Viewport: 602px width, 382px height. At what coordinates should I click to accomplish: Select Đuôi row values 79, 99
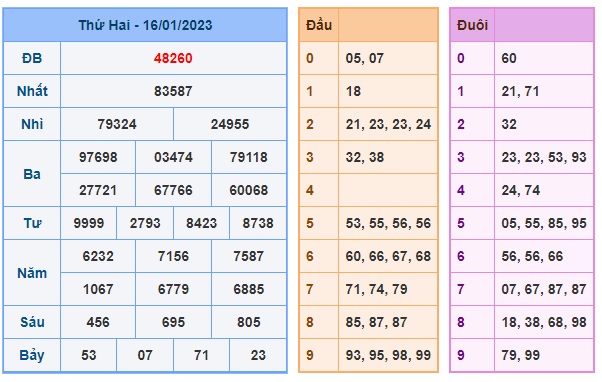click(x=521, y=356)
